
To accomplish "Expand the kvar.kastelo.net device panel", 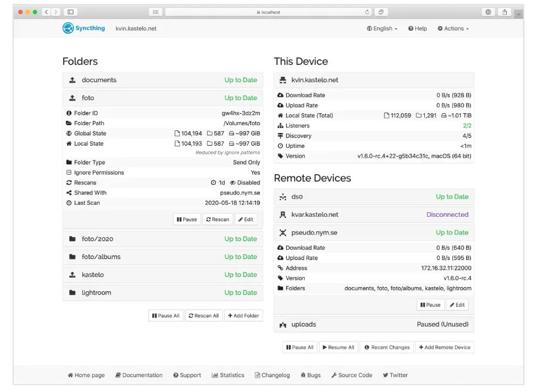I will pos(374,214).
